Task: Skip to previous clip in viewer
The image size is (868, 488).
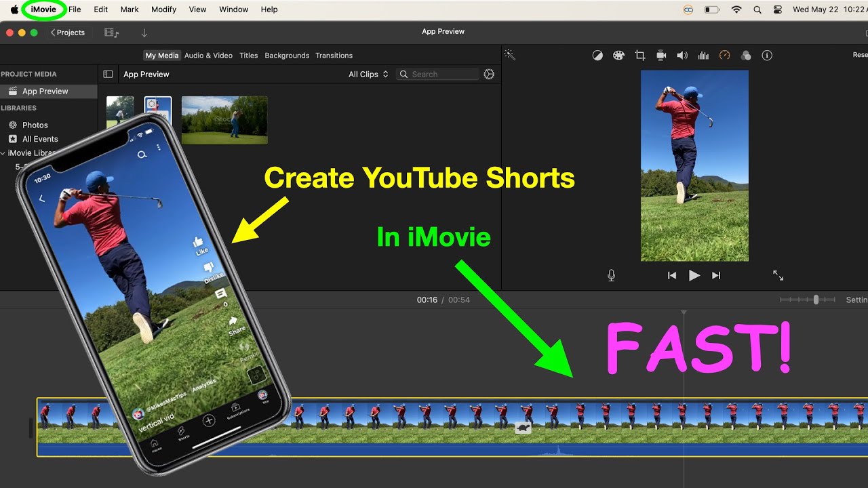Action: click(672, 275)
